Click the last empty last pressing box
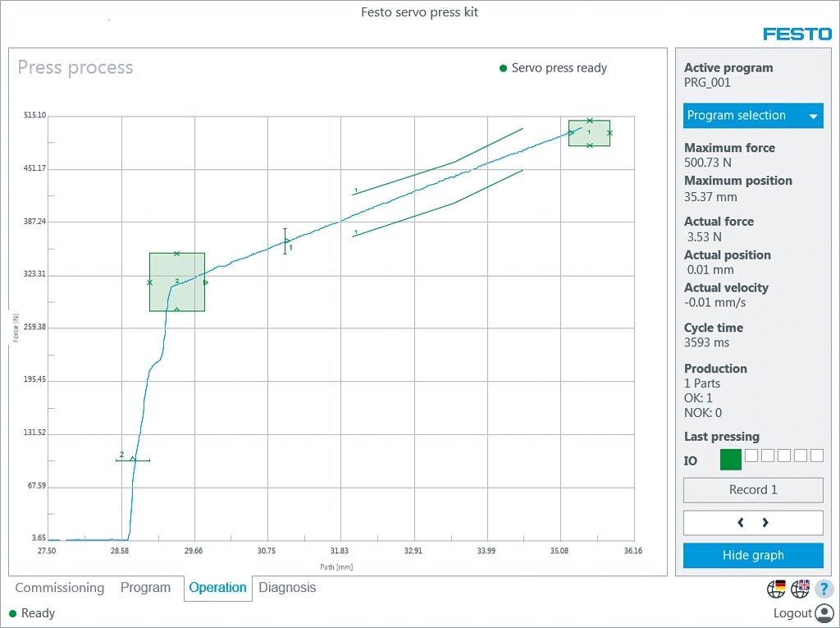840x628 pixels. (x=817, y=456)
